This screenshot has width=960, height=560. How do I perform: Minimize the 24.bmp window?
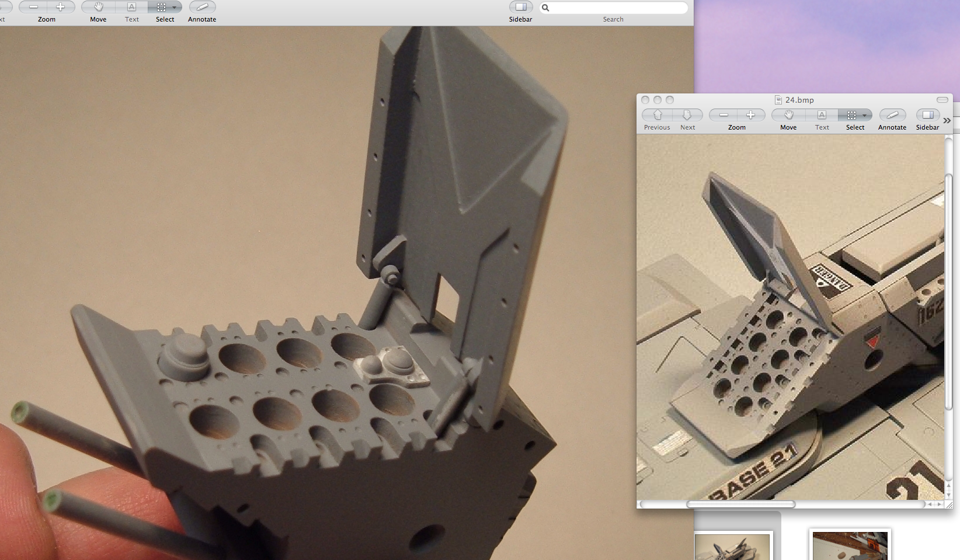(658, 100)
